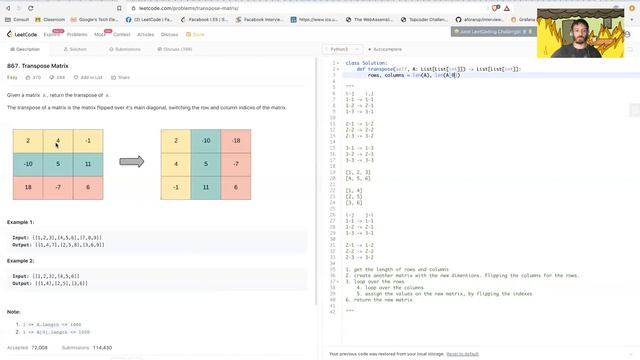The width and height of the screenshot is (640, 360).
Task: Collapse code fold at line 2
Action: [338, 69]
